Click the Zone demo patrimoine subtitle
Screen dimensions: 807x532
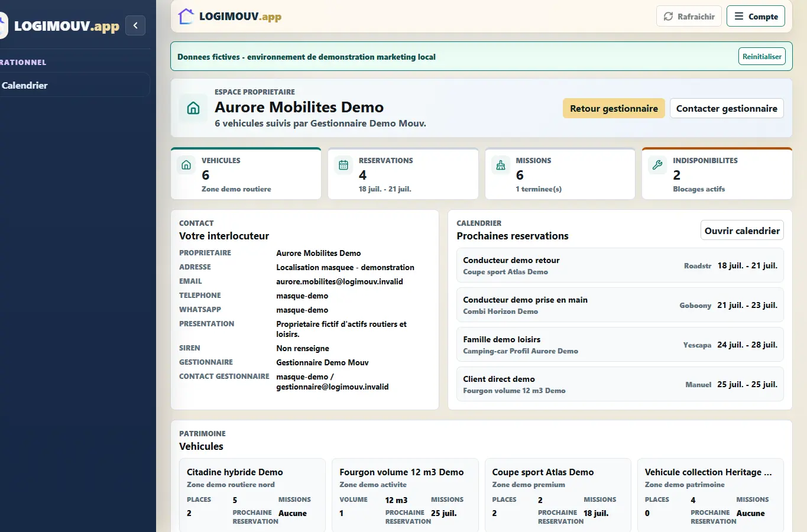pyautogui.click(x=685, y=485)
